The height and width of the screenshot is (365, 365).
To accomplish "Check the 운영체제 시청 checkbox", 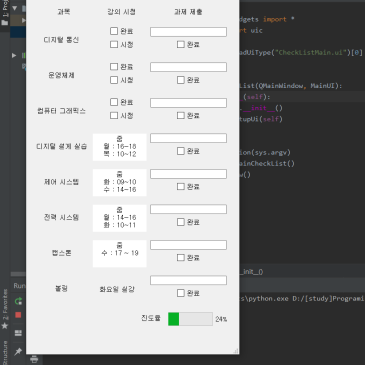I will [114, 80].
